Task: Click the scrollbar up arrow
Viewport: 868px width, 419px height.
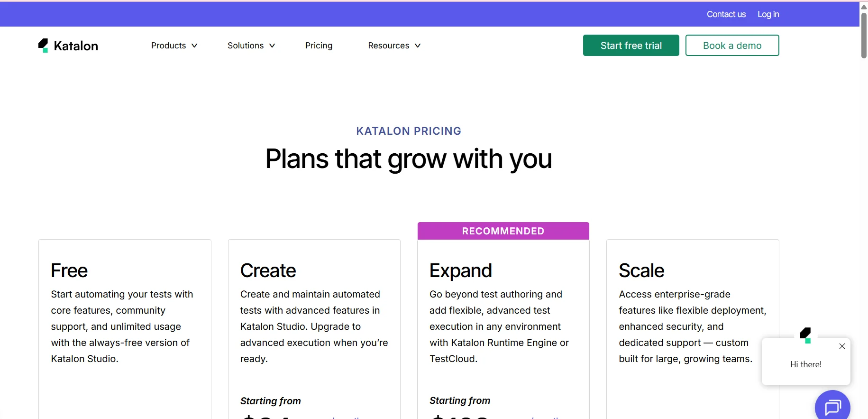Action: coord(864,7)
